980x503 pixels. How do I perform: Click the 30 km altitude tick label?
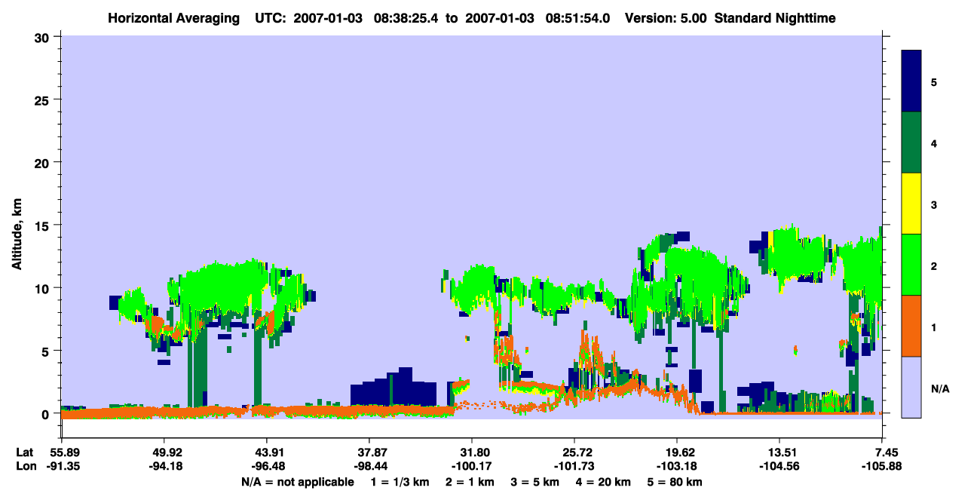44,37
